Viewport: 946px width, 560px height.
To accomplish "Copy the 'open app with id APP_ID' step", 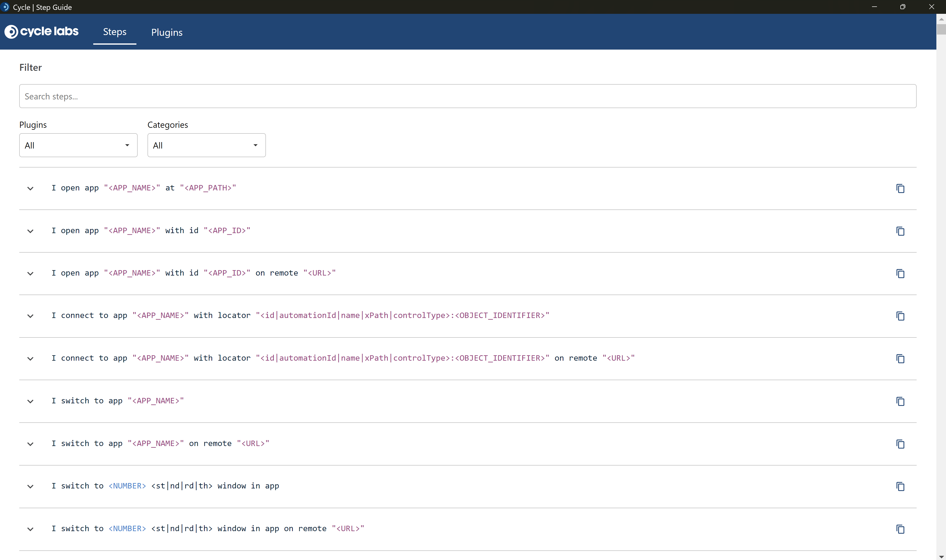I will coord(900,231).
